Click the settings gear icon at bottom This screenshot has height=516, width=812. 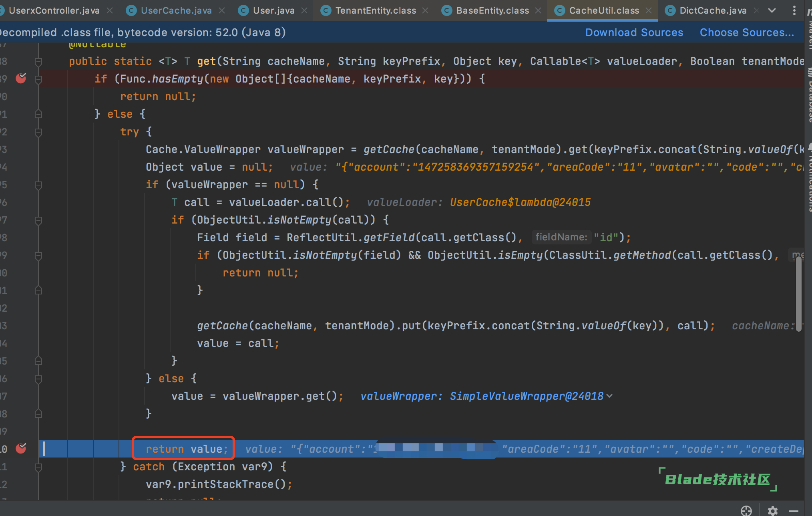(x=773, y=511)
